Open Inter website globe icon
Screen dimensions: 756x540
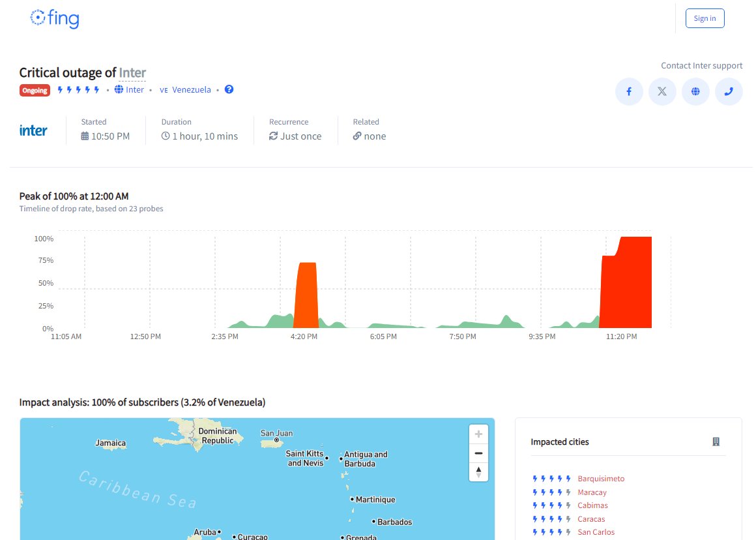695,91
